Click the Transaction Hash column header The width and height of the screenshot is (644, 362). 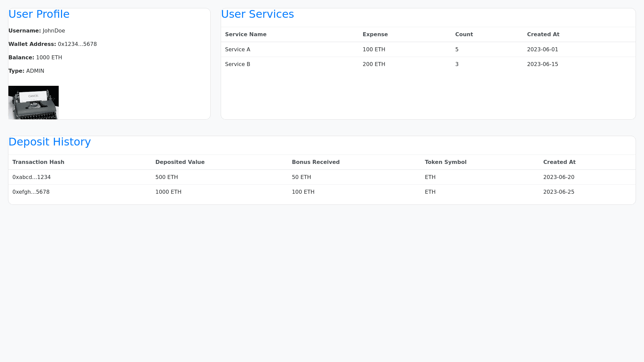pyautogui.click(x=38, y=162)
